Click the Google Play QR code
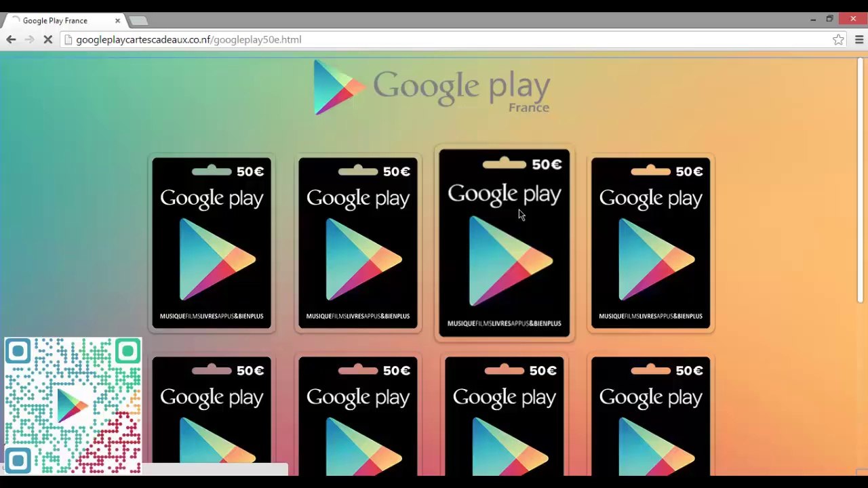The width and height of the screenshot is (868, 488). click(73, 406)
